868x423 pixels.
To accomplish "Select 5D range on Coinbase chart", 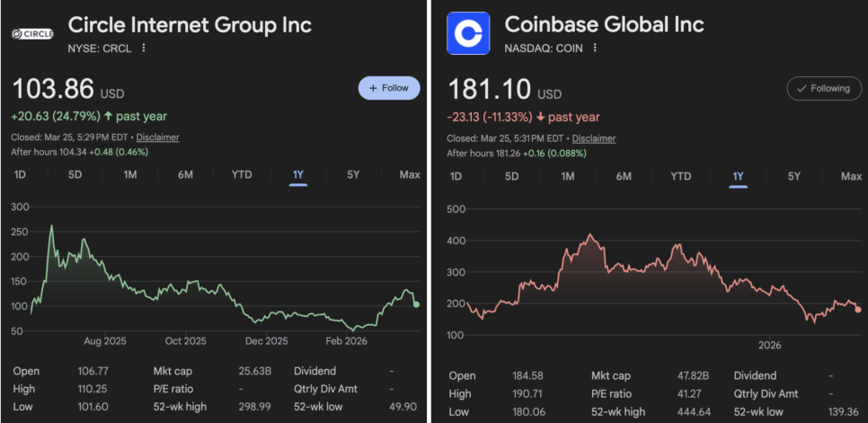I will (512, 176).
